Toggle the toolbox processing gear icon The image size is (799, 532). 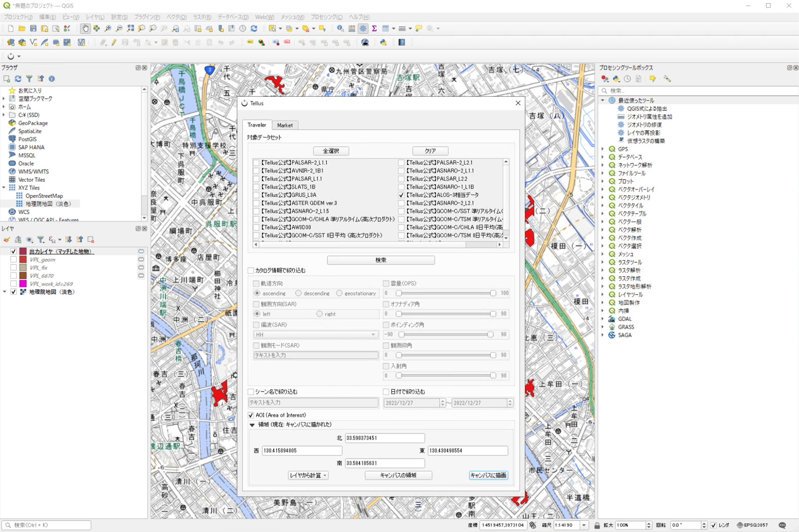coord(363,28)
